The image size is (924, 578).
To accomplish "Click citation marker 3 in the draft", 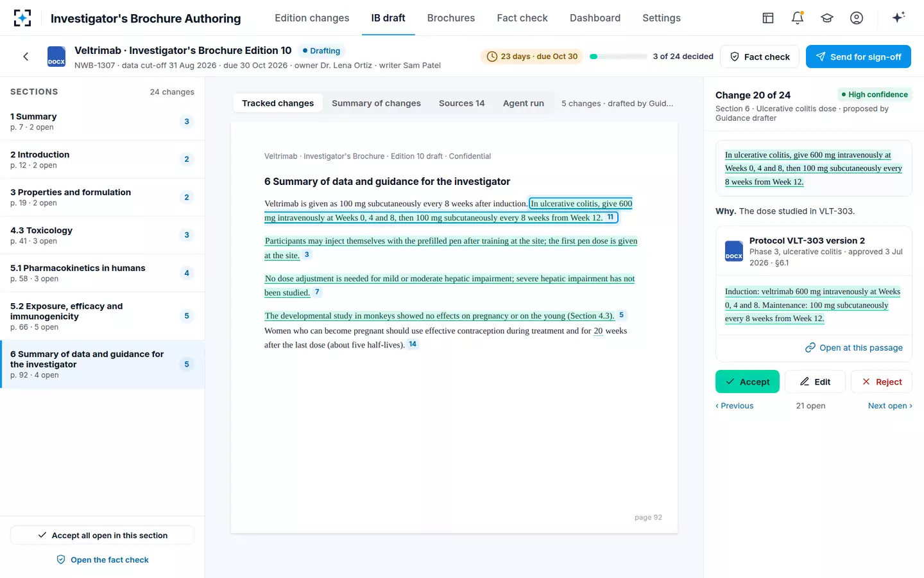I will tap(307, 254).
